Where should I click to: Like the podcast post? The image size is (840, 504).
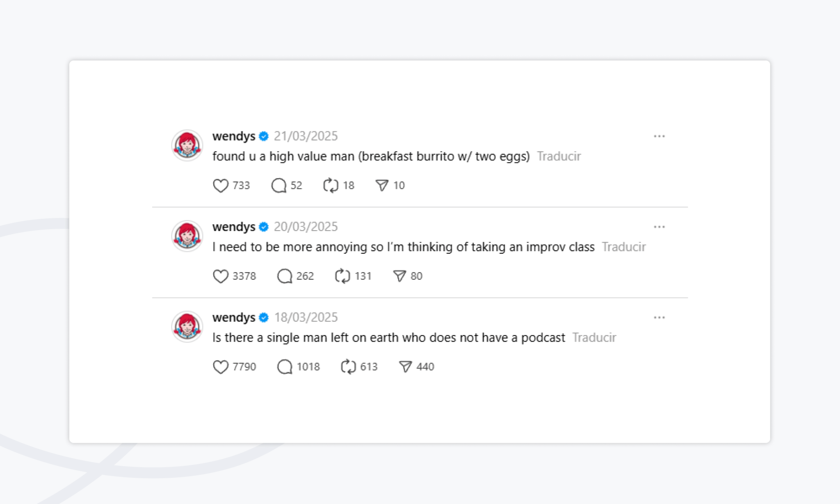click(x=221, y=367)
